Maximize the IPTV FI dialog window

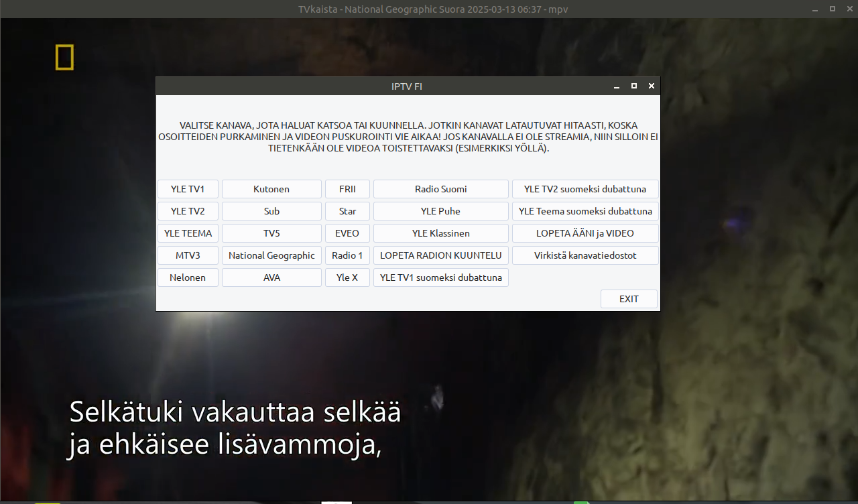coord(634,86)
